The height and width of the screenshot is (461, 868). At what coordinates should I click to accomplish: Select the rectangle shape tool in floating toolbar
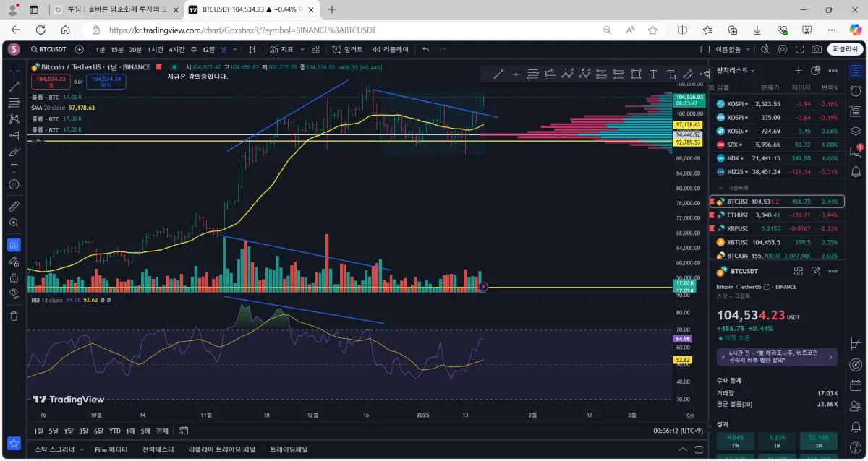pos(636,74)
